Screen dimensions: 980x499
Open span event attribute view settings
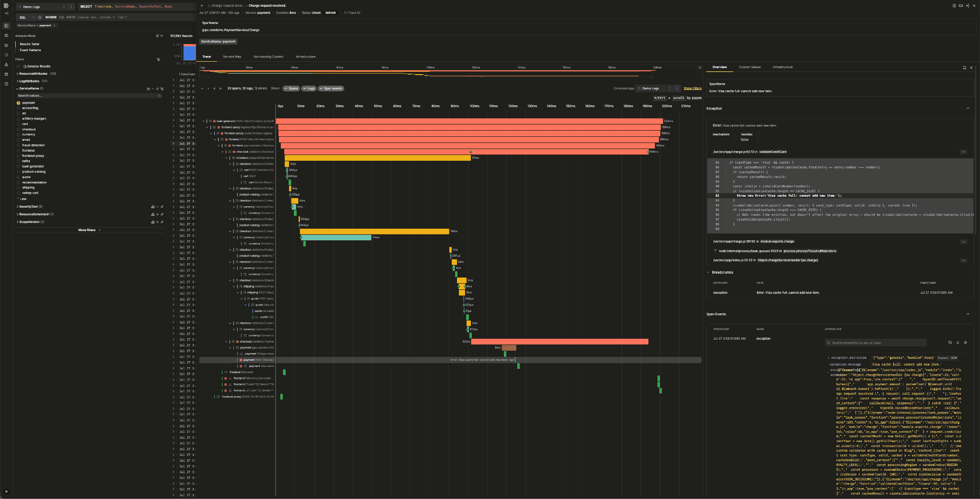pyautogui.click(x=965, y=343)
